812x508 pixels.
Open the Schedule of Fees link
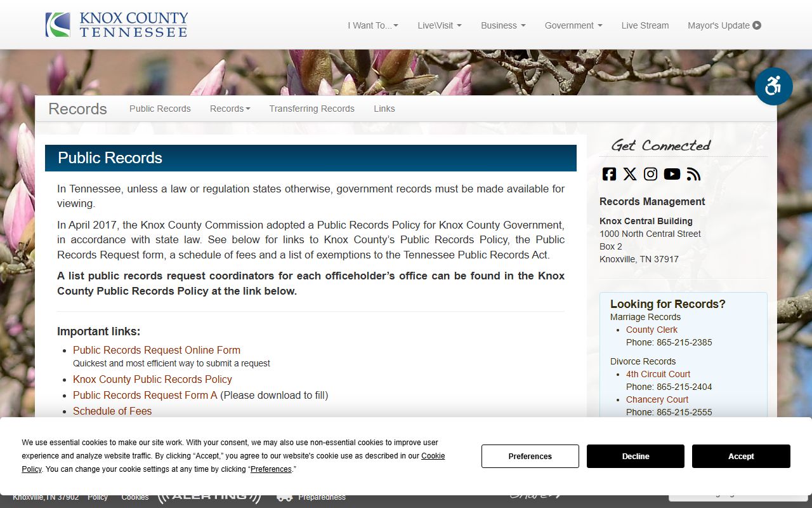point(112,411)
